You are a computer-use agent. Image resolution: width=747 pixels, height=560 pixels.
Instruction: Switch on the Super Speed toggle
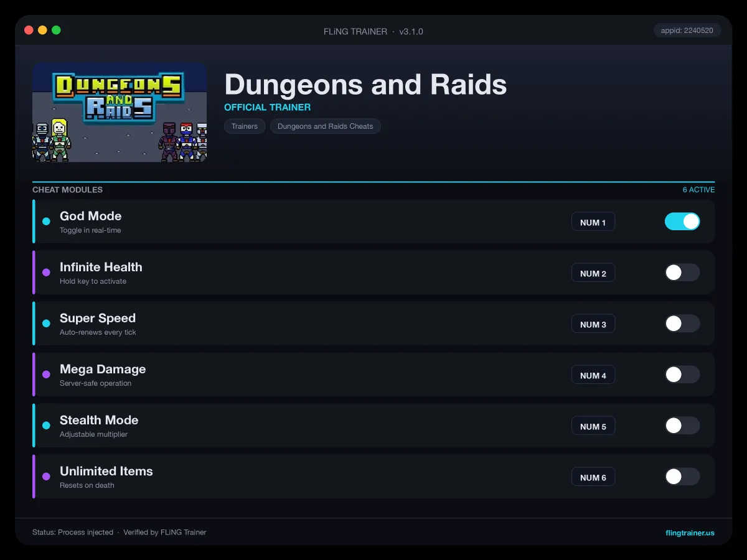[x=682, y=324]
